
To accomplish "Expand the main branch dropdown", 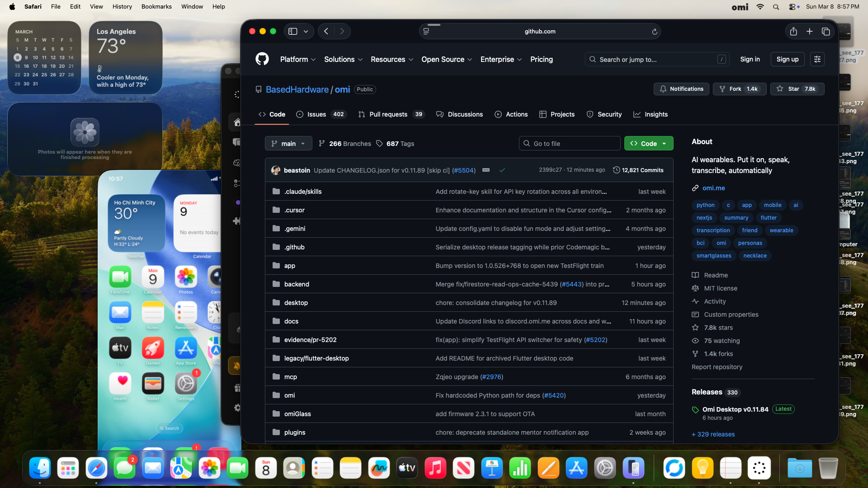I will pos(288,143).
